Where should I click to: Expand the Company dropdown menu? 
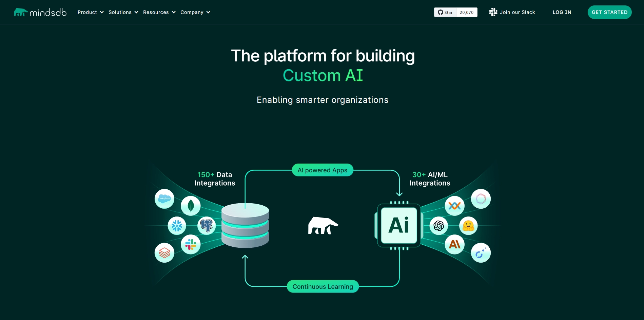(x=195, y=12)
